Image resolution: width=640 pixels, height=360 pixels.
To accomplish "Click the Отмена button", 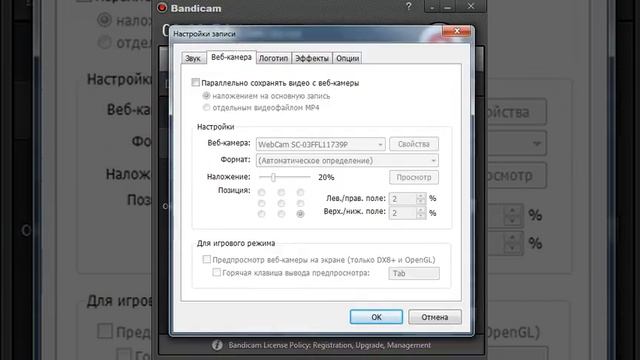I will coord(435,317).
